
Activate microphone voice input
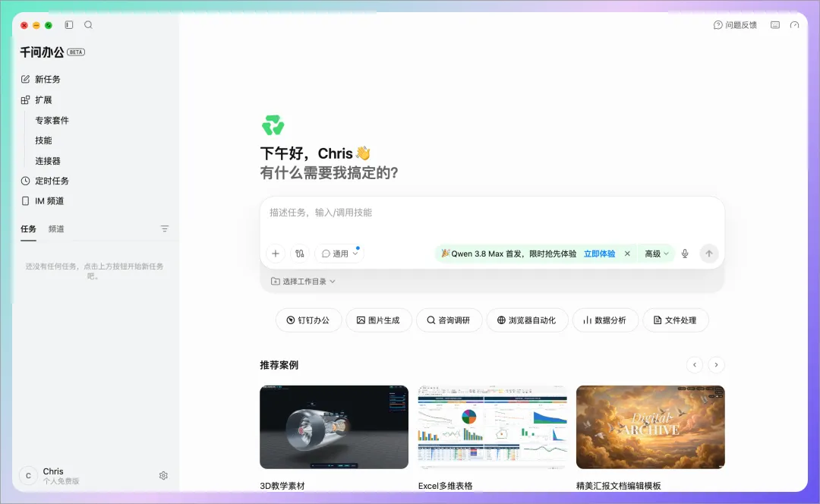[685, 254]
